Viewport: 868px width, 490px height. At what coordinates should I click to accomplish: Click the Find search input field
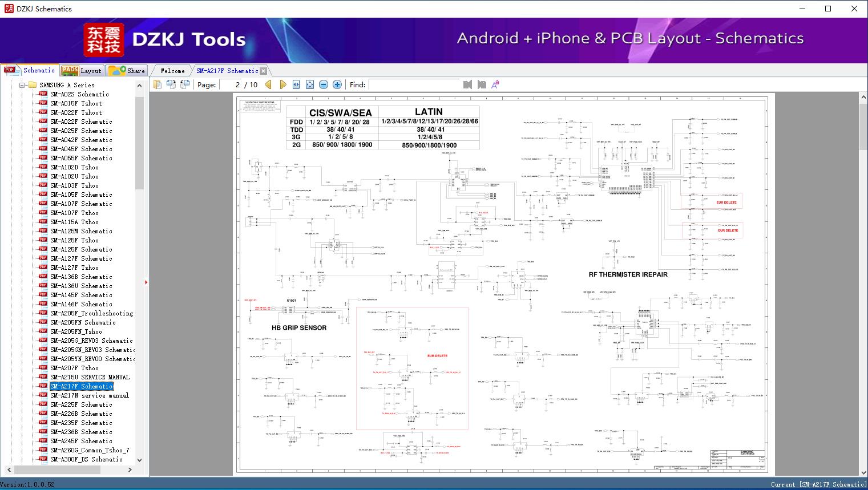(414, 84)
